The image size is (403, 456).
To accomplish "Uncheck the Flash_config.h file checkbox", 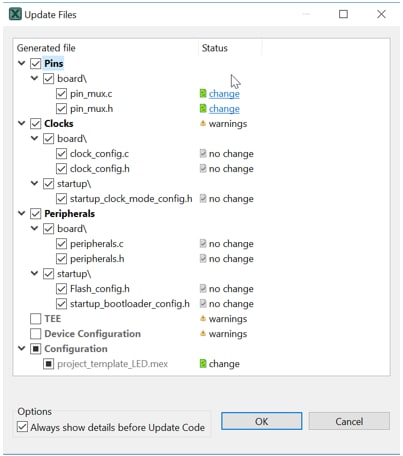I will (x=61, y=289).
